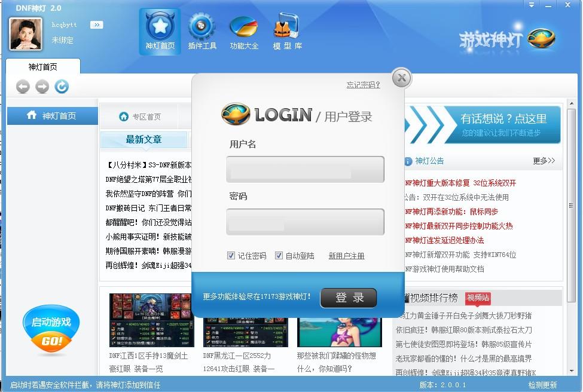Open thumbnail for DNF黑龙江一区2552力
Image resolution: width=583 pixels, height=392 pixels.
(x=245, y=332)
